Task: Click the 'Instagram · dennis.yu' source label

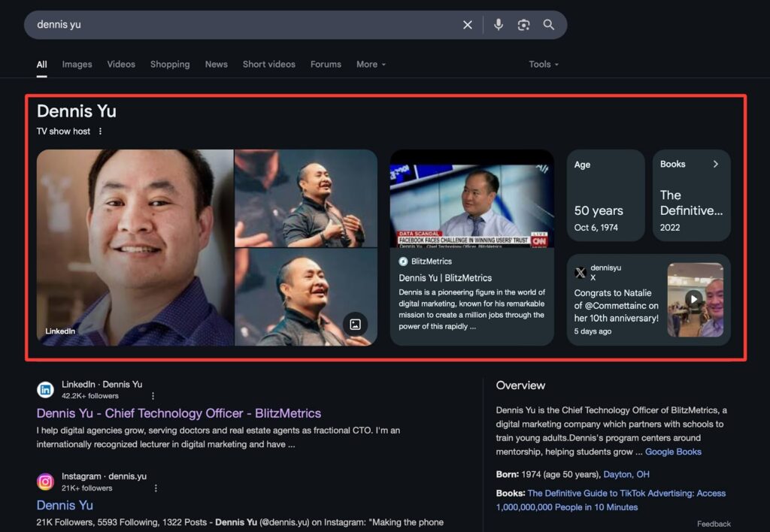Action: pyautogui.click(x=104, y=476)
